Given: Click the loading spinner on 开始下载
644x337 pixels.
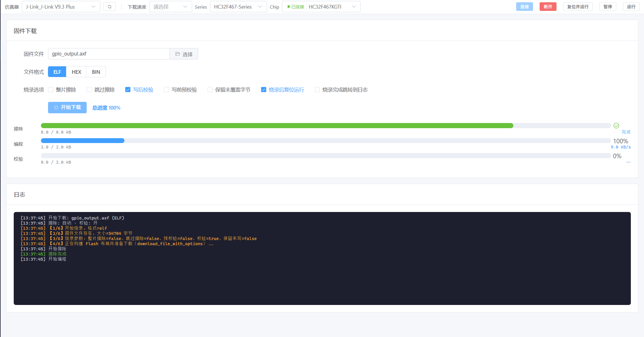Looking at the screenshot, I should [x=56, y=108].
